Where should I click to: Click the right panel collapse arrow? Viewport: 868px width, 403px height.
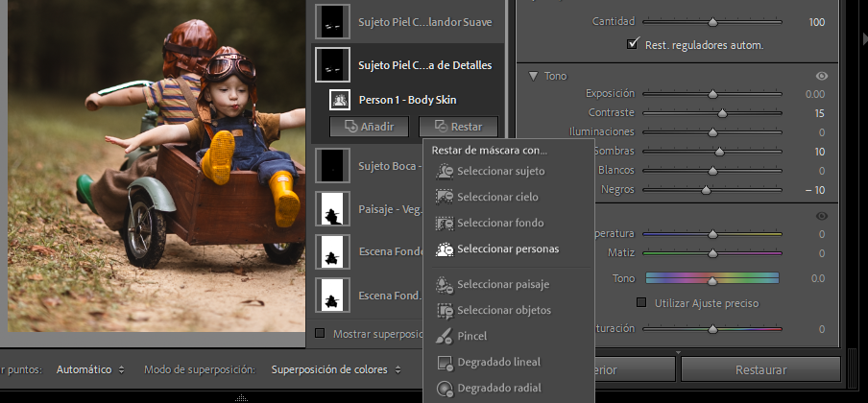865,37
